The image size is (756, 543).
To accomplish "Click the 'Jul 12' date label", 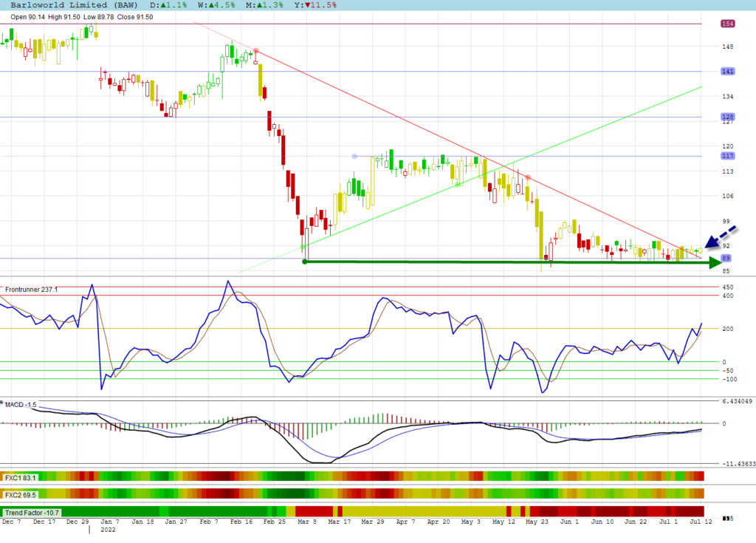I will (701, 522).
